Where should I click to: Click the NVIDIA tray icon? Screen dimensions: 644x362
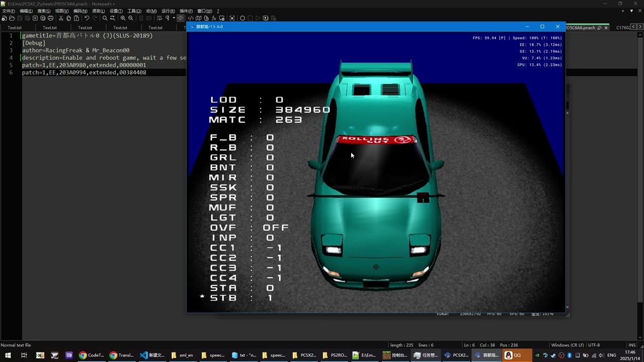pos(537,355)
